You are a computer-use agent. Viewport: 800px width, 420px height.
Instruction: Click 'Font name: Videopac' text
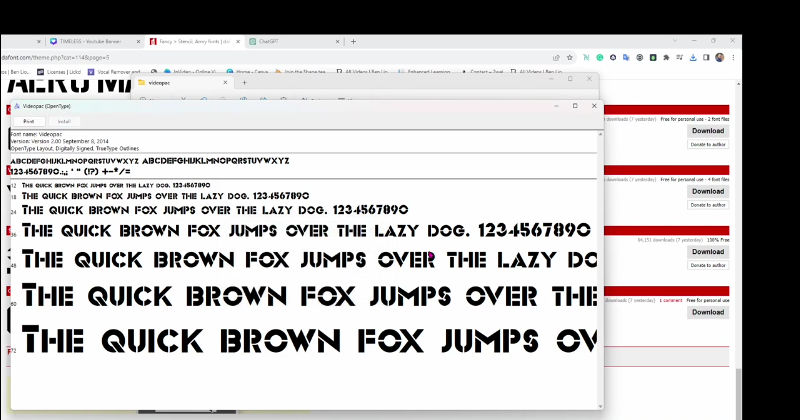coord(36,134)
